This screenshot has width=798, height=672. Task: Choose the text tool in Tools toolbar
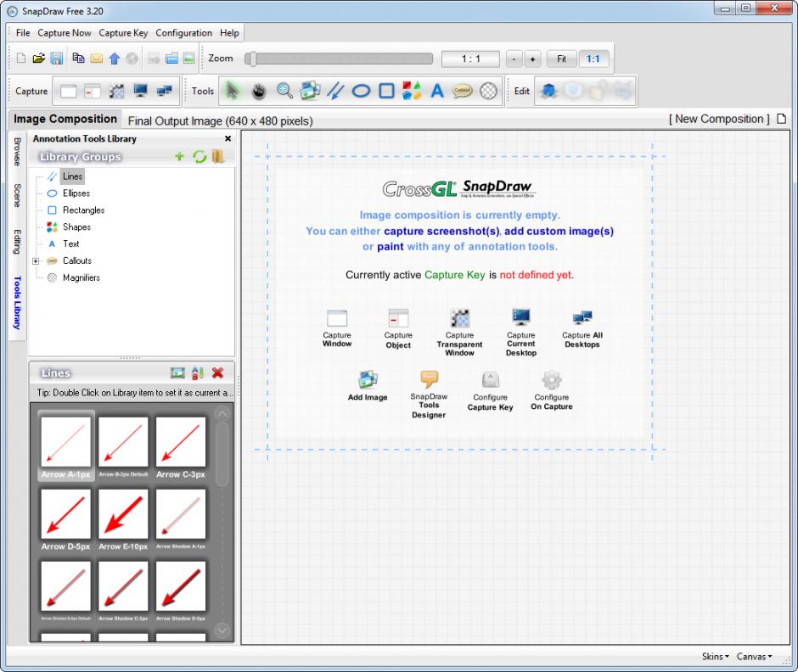(437, 91)
